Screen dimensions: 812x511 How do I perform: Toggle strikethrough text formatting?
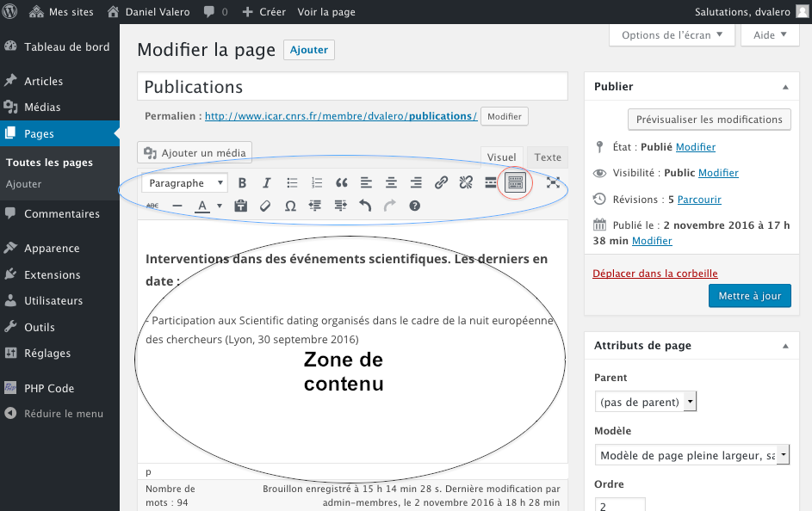point(152,206)
